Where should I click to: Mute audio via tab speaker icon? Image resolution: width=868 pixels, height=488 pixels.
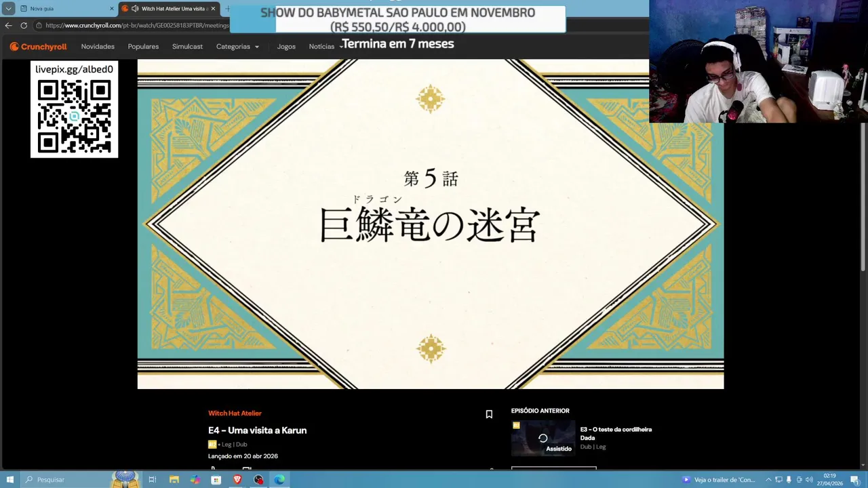click(135, 9)
